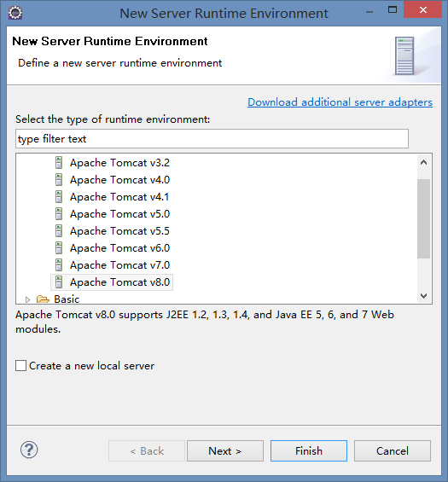This screenshot has height=482, width=448.
Task: Open the help question mark icon
Action: pos(29,450)
